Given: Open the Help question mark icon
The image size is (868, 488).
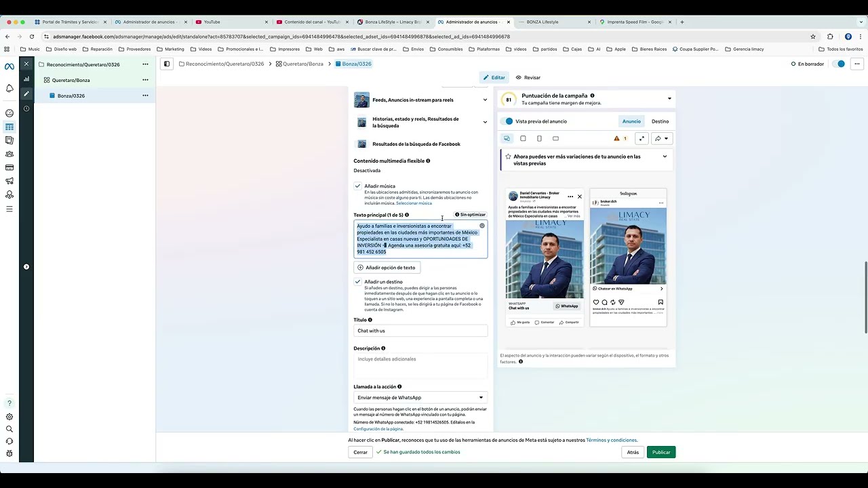Looking at the screenshot, I should (x=9, y=403).
